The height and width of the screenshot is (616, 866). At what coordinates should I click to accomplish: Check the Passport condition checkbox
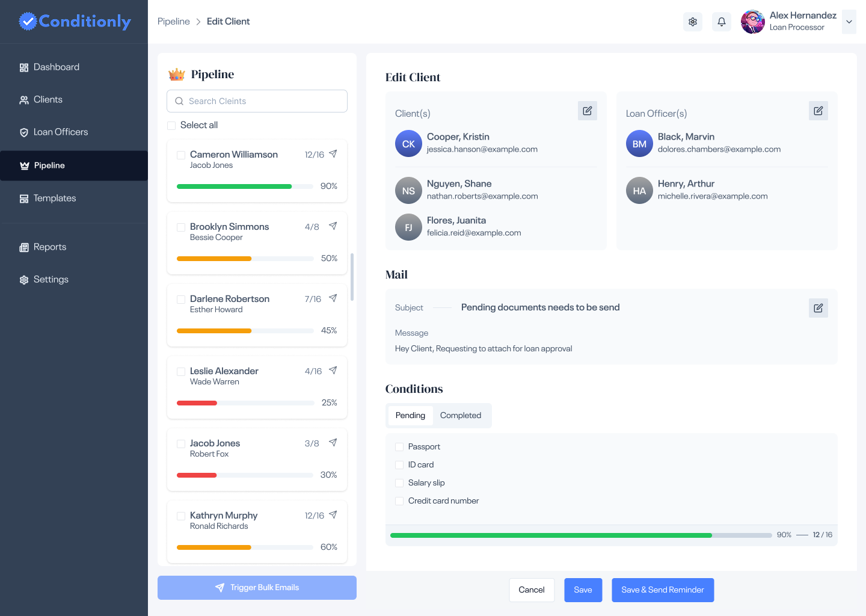pyautogui.click(x=399, y=446)
